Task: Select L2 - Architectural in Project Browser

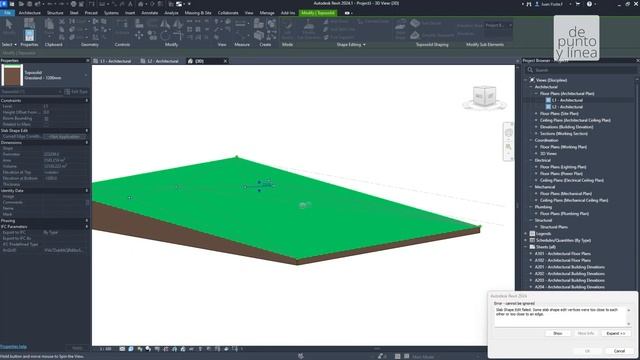Action: pyautogui.click(x=567, y=107)
